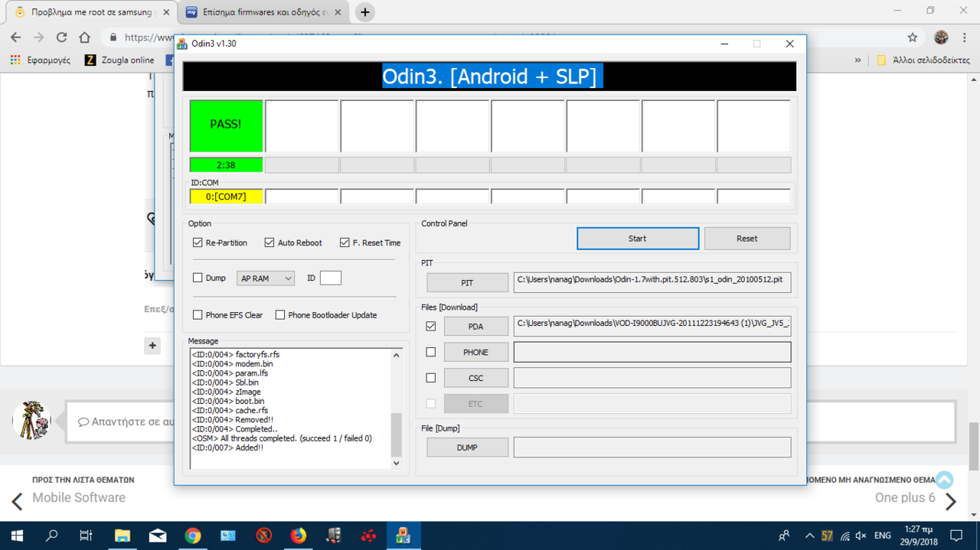980x550 pixels.
Task: Click the Reset button in Odin
Action: (x=747, y=239)
